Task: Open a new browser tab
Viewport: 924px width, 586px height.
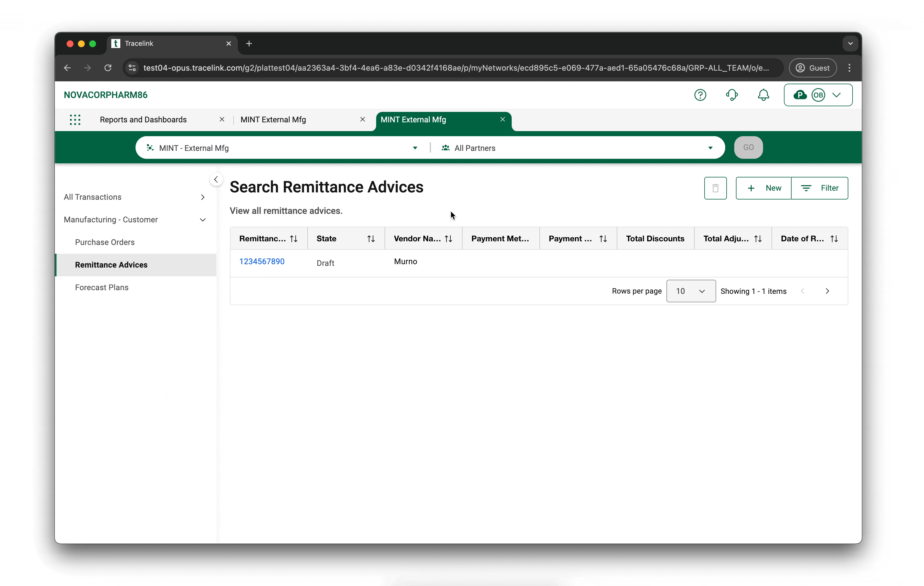Action: 249,44
